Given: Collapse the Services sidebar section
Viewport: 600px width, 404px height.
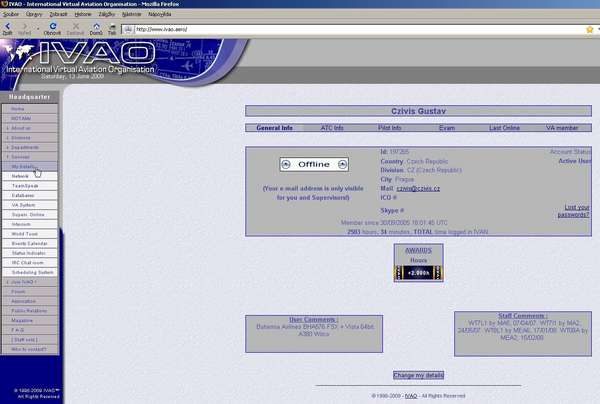Looking at the screenshot, I should tap(30, 156).
